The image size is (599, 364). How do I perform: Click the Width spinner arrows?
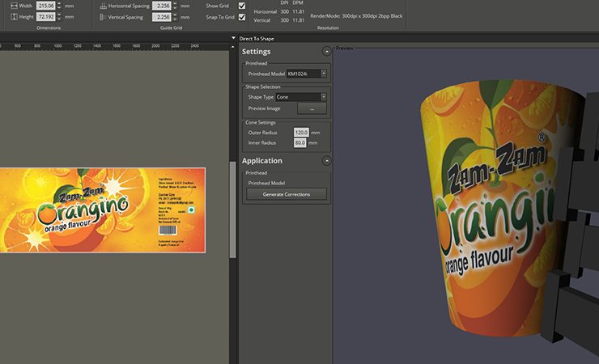tap(59, 6)
